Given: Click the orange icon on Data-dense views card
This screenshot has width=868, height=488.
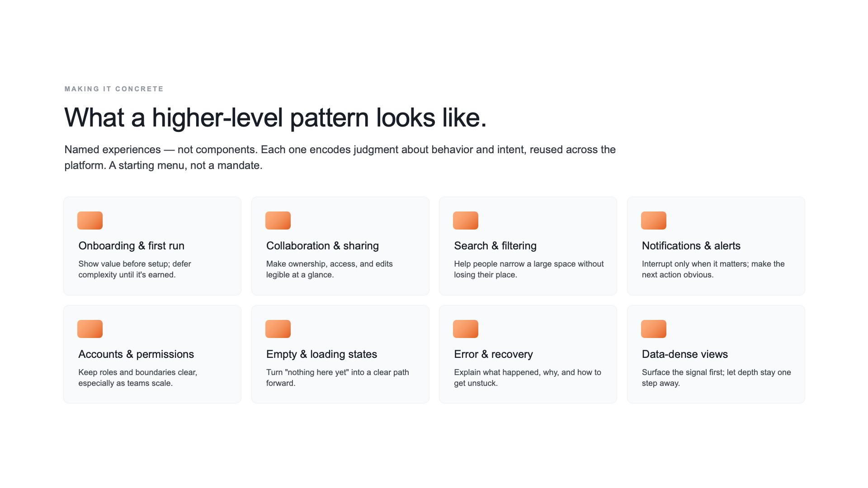Looking at the screenshot, I should (654, 329).
